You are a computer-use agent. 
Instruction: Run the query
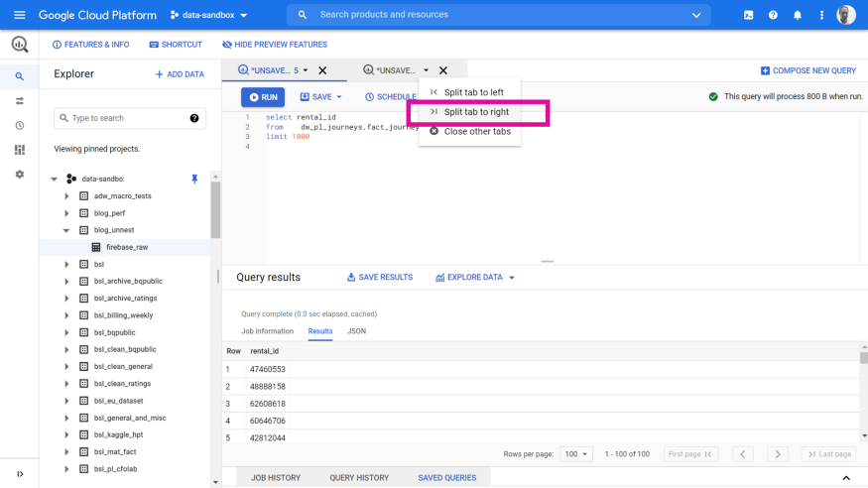[x=263, y=97]
